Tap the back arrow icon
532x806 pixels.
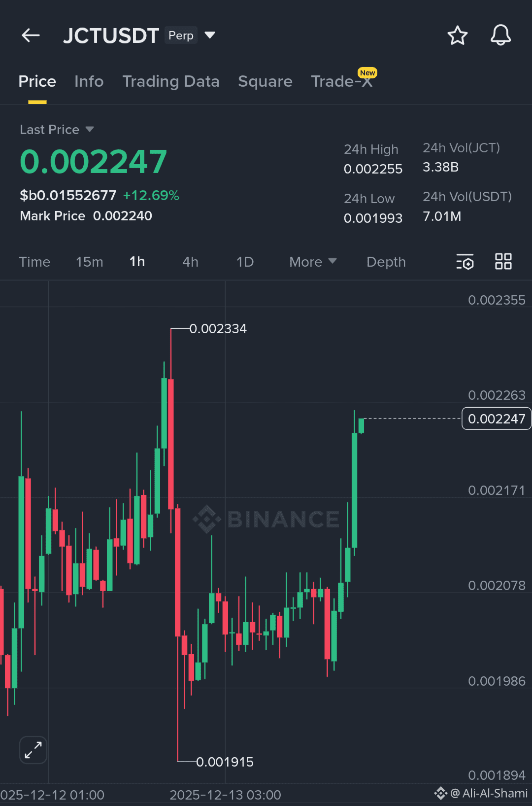coord(31,35)
